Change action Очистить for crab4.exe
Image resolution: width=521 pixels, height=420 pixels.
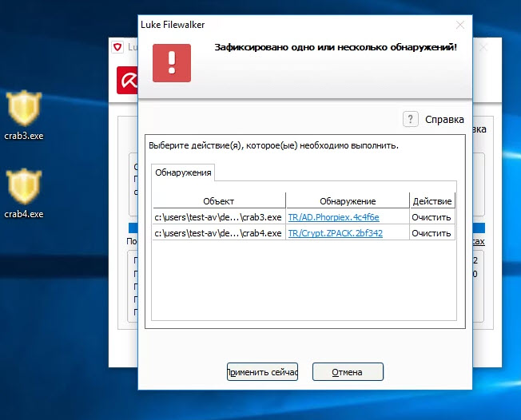point(432,233)
